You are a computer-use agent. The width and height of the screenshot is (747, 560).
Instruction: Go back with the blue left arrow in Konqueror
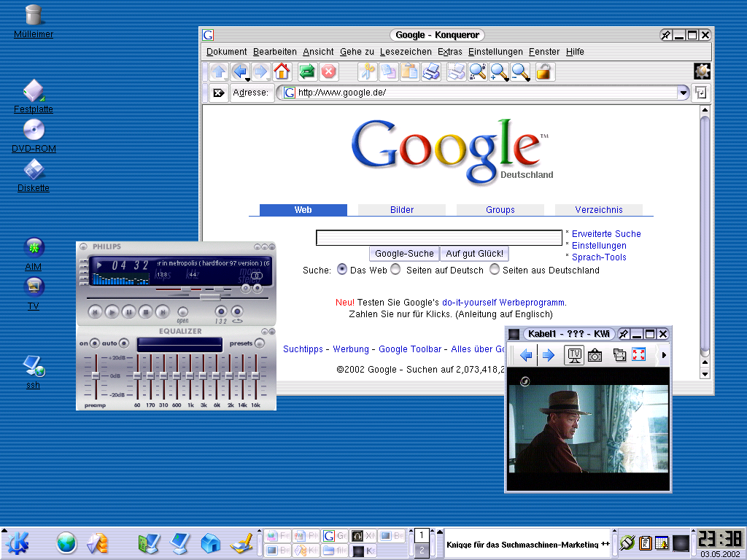tap(239, 72)
